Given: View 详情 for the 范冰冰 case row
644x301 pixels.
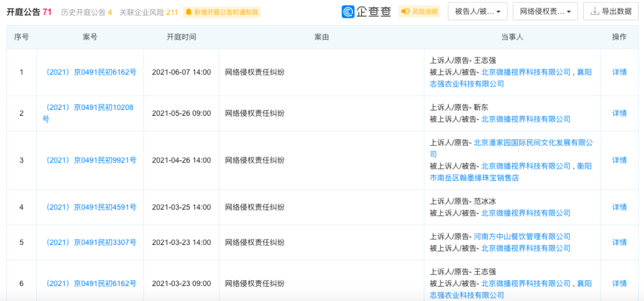Looking at the screenshot, I should coord(620,207).
